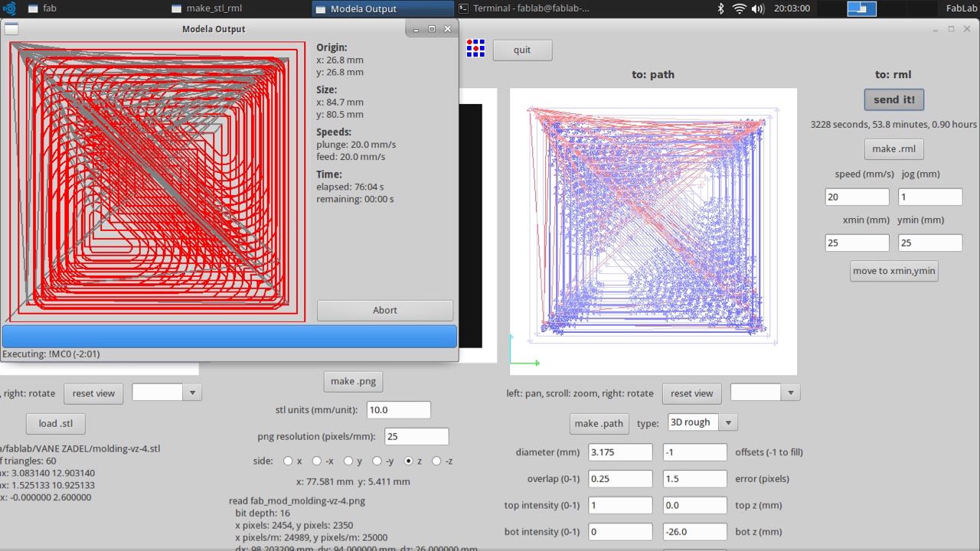Image resolution: width=980 pixels, height=551 pixels.
Task: Open the Modela Output window menu icon
Action: pos(11,29)
